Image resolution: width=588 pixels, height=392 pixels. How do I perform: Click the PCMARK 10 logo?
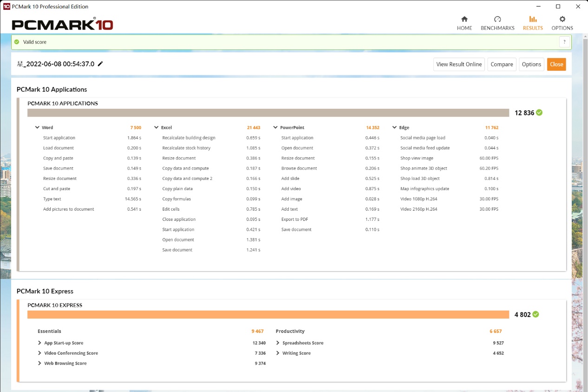tap(62, 24)
